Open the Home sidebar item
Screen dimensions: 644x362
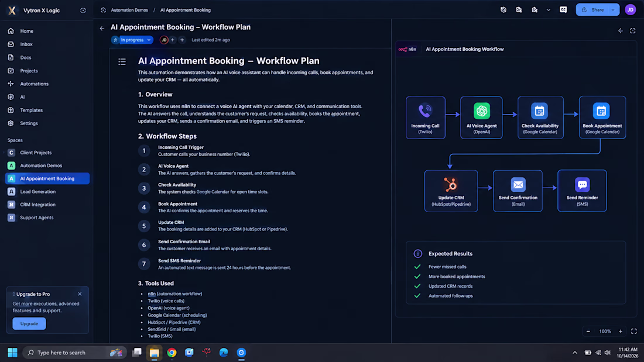point(27,31)
